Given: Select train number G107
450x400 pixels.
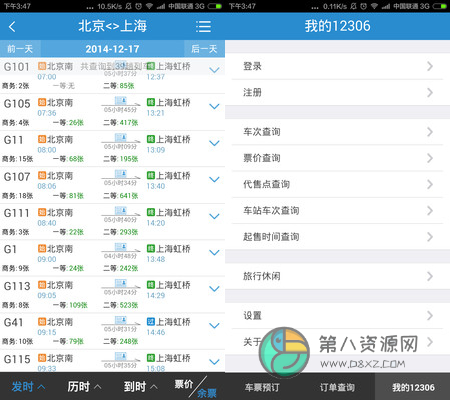Looking at the screenshot, I should [17, 176].
